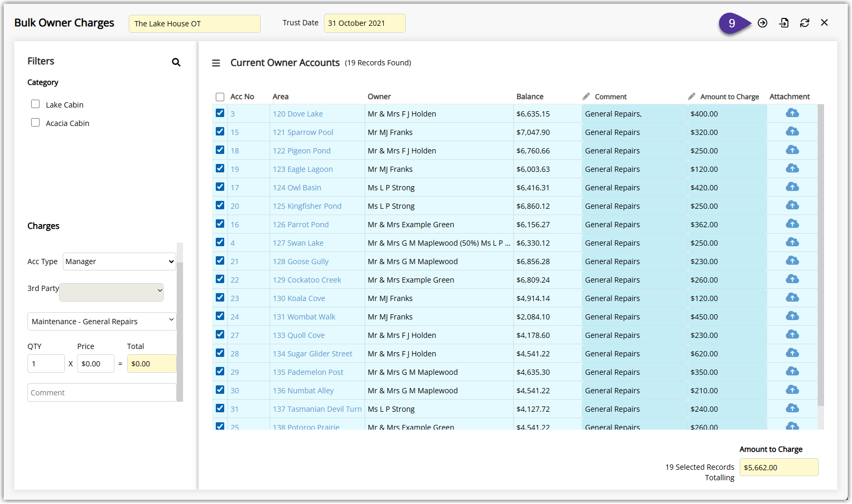
Task: Open the 120 Dove Lake area link
Action: pyautogui.click(x=298, y=114)
